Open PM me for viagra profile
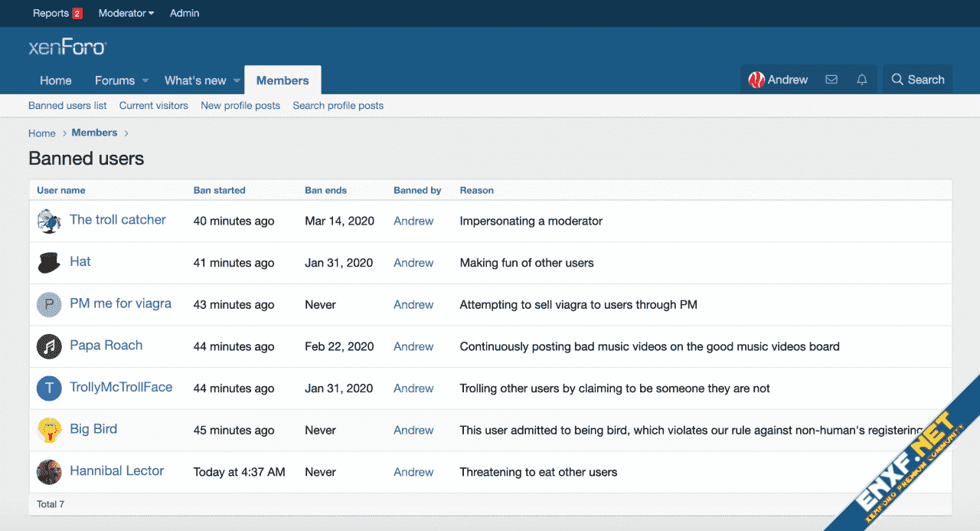The height and width of the screenshot is (531, 980). click(x=120, y=303)
